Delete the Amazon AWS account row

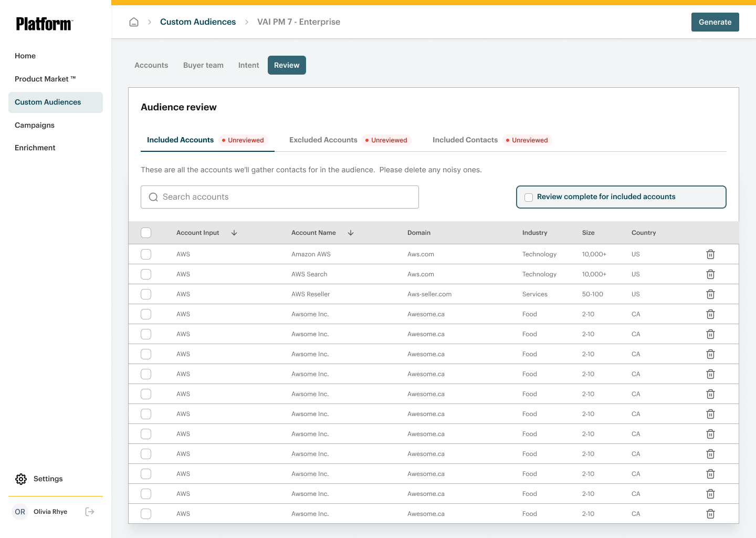[710, 254]
